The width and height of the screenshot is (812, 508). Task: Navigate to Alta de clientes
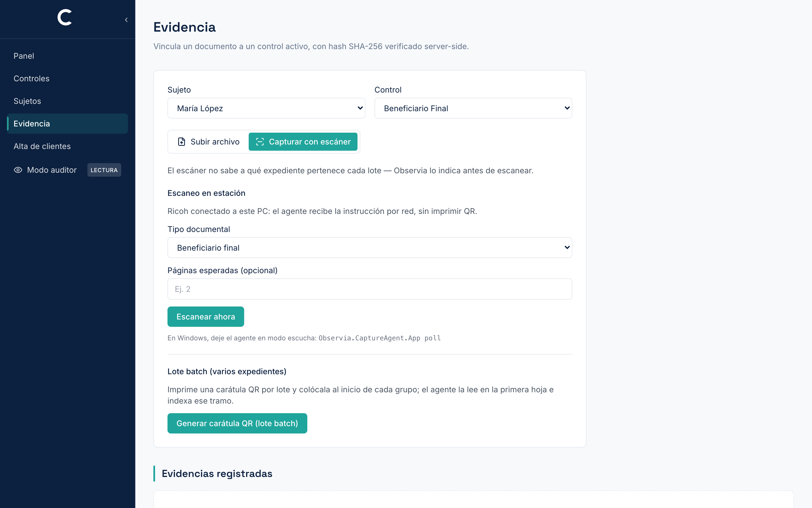pyautogui.click(x=67, y=146)
